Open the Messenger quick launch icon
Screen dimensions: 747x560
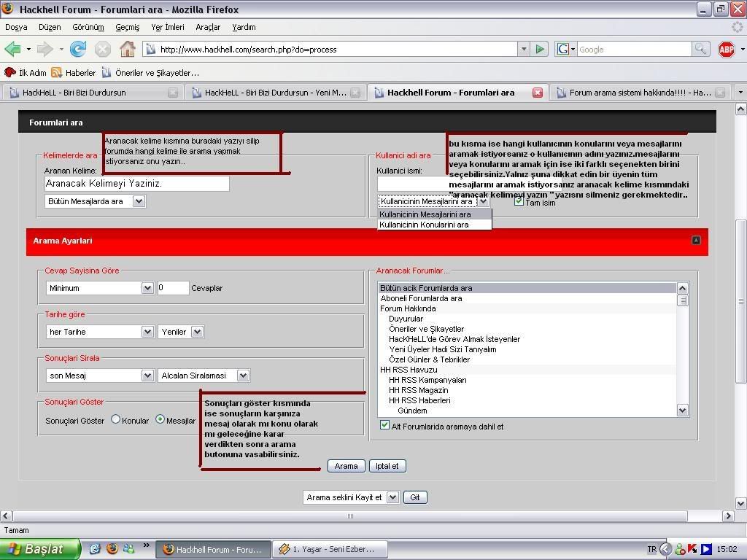(128, 549)
